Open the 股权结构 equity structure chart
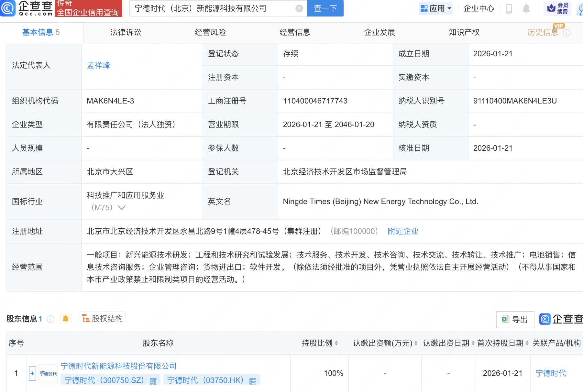The height and width of the screenshot is (392, 583). click(102, 318)
